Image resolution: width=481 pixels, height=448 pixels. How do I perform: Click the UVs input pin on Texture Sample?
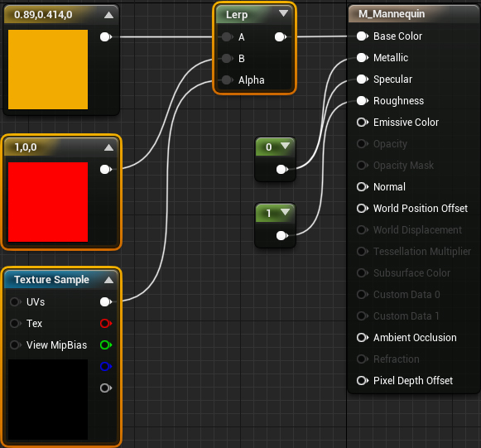coord(16,302)
